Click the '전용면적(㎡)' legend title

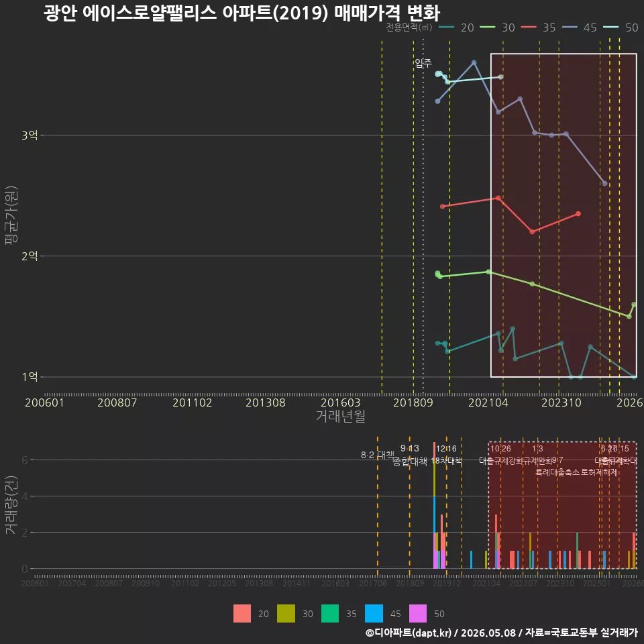pyautogui.click(x=409, y=28)
